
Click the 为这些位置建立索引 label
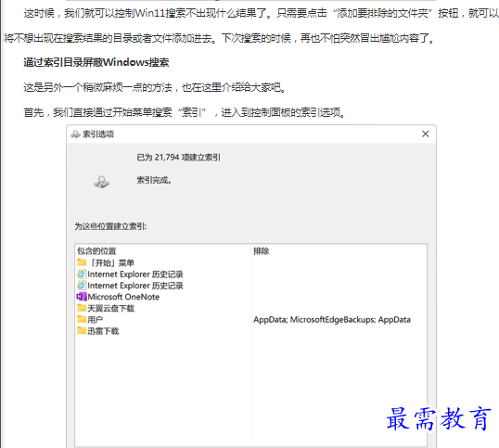tap(110, 226)
